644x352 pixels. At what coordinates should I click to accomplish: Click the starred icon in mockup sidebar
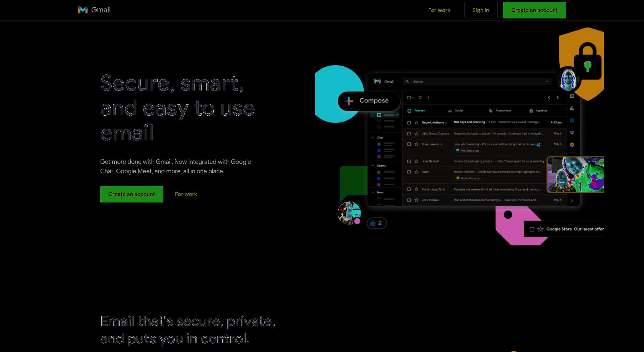379,121
